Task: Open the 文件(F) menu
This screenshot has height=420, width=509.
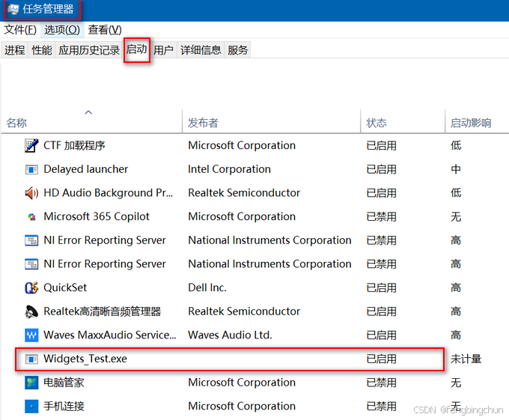Action: [x=20, y=30]
